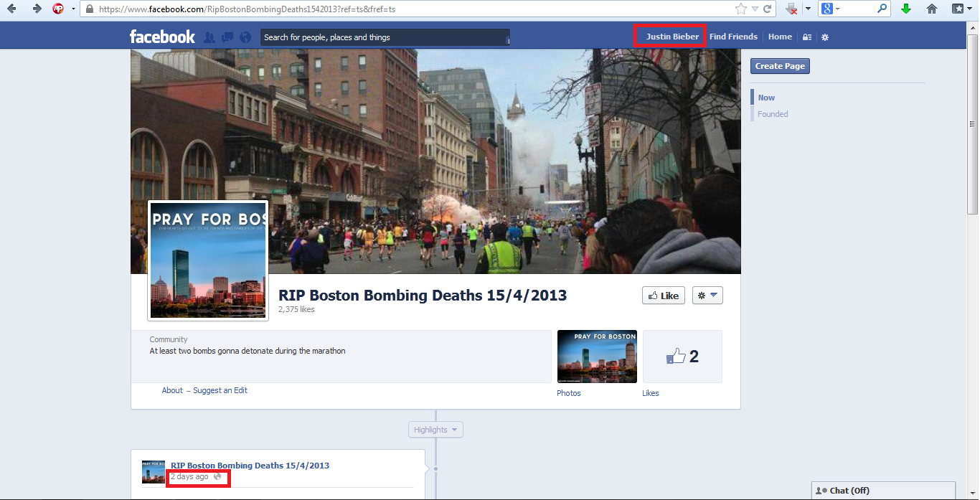Click the 2,375 likes count
The width and height of the screenshot is (980, 500).
point(296,310)
